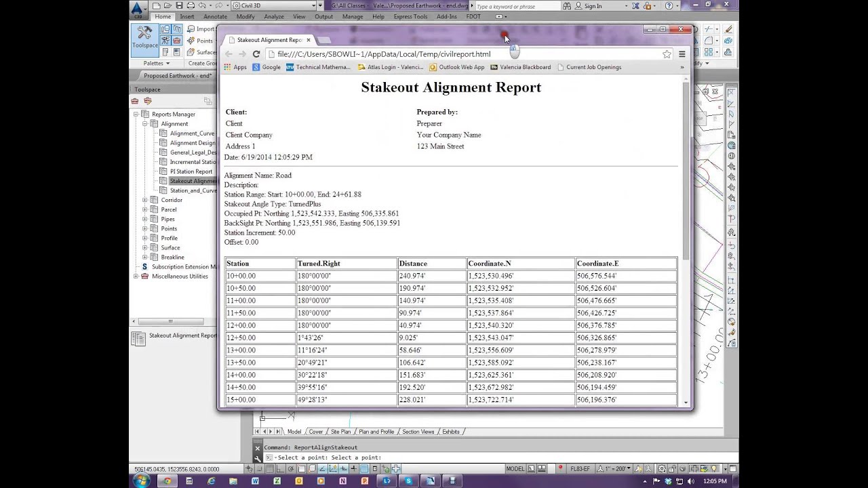Open the Current Job Openings bookmark
The image size is (868, 488).
tap(589, 67)
